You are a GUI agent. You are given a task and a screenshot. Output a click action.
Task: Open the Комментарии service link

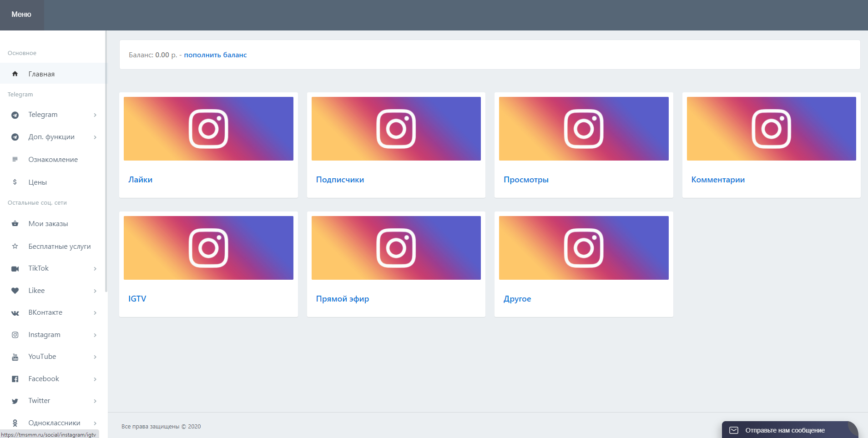pos(718,180)
